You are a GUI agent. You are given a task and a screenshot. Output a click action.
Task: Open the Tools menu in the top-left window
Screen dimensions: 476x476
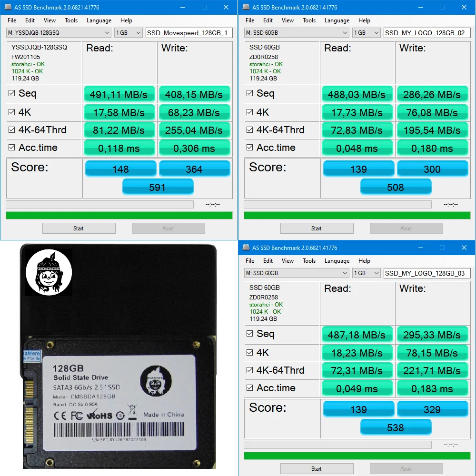pos(71,20)
